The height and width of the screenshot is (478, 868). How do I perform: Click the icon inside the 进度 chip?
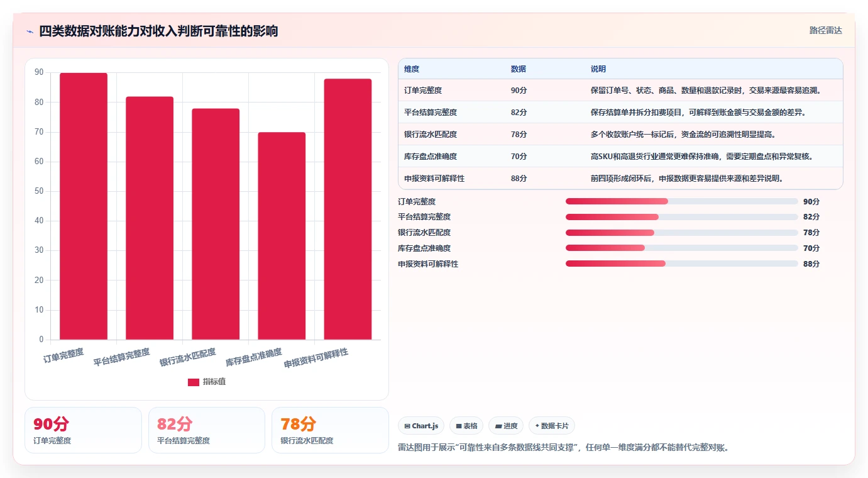pyautogui.click(x=498, y=426)
